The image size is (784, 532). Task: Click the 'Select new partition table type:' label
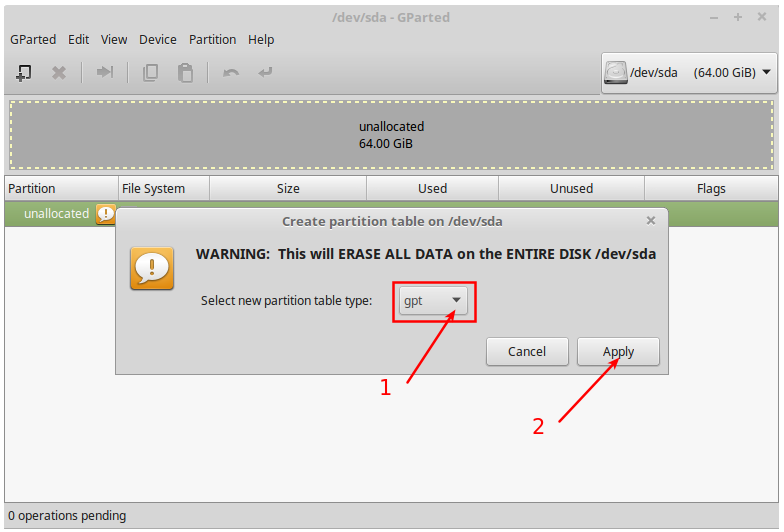[286, 300]
